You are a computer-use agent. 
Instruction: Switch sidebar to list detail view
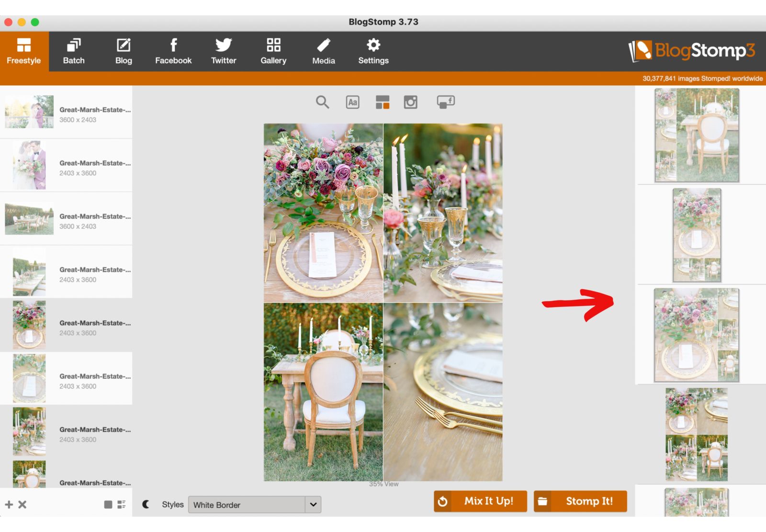click(121, 504)
